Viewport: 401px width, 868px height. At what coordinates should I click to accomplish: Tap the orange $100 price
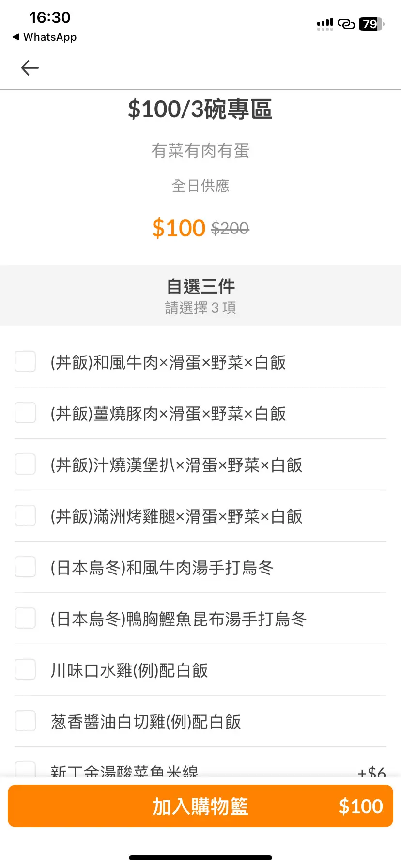pos(179,228)
